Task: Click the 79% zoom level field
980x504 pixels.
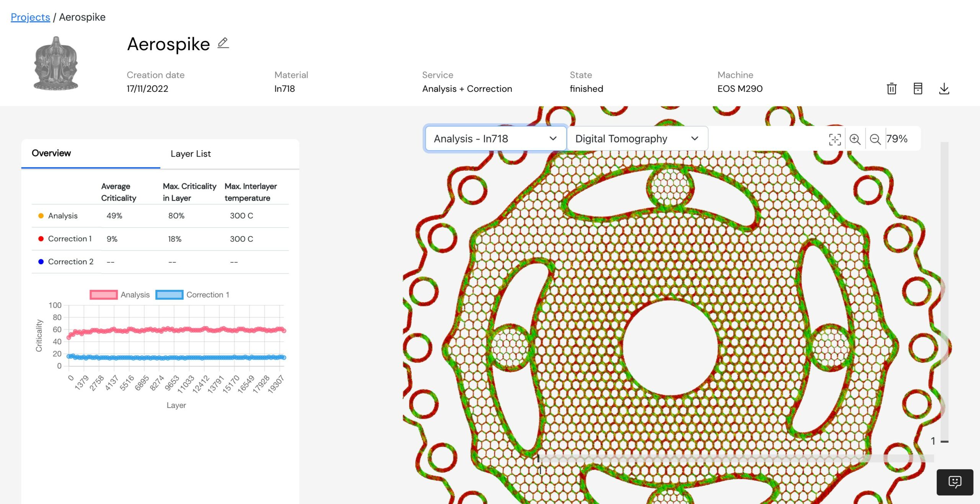Action: click(897, 139)
